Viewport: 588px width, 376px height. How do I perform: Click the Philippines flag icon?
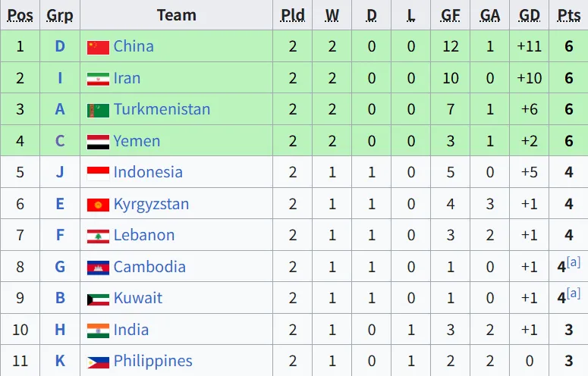98,362
